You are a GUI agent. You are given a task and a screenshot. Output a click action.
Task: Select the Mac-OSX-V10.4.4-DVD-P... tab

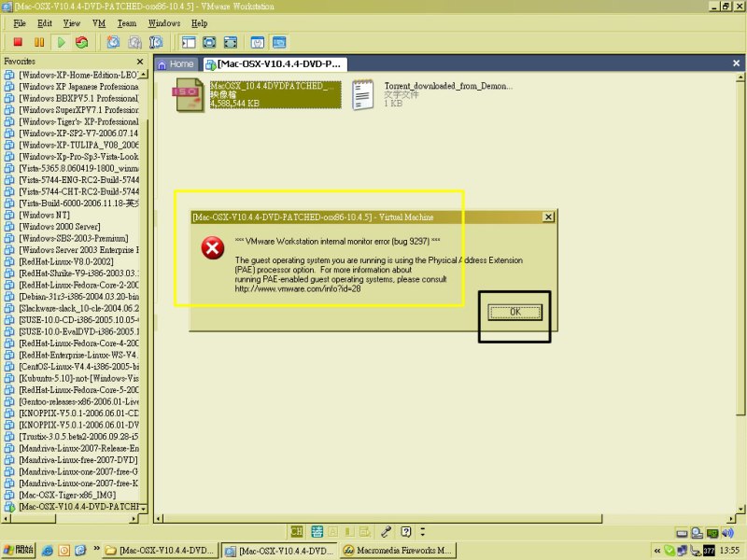[275, 64]
